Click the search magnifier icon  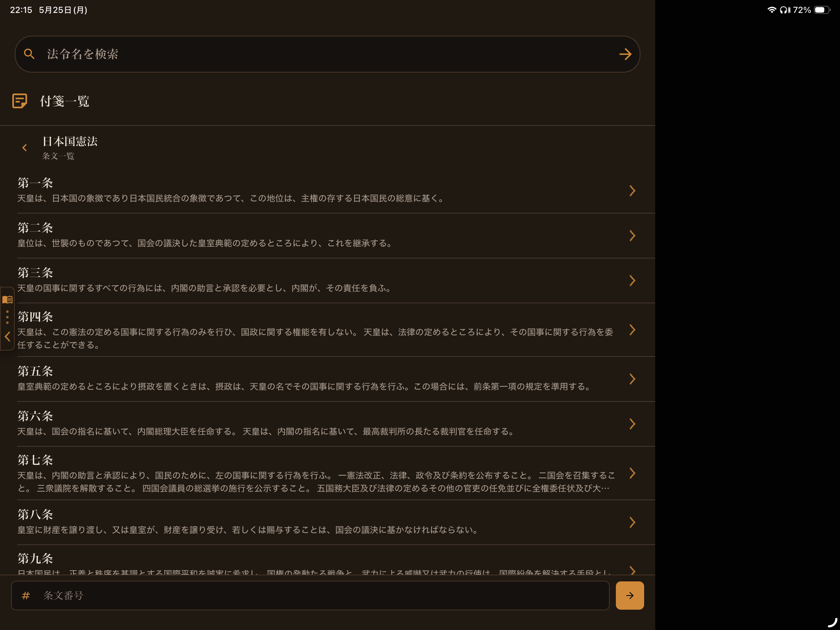click(x=29, y=54)
